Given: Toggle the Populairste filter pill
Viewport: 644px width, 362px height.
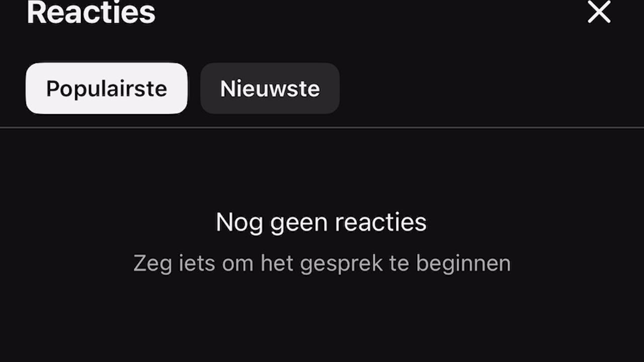Looking at the screenshot, I should pyautogui.click(x=107, y=88).
